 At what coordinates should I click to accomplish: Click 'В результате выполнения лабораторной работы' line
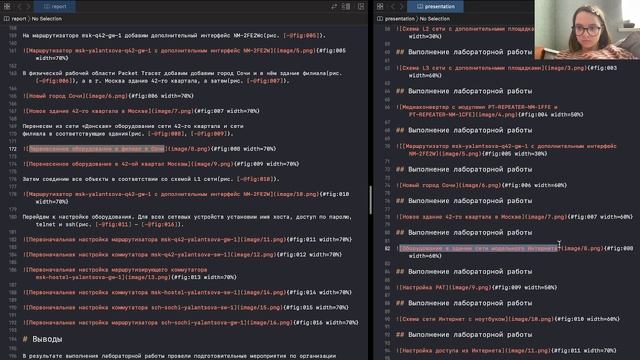(x=179, y=356)
